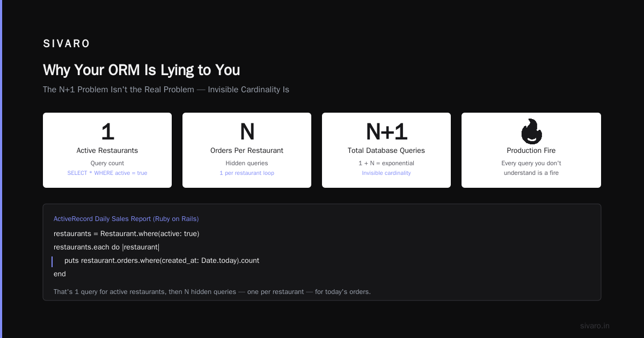Select the large "N" Orders Per Restaurant value

pyautogui.click(x=247, y=132)
